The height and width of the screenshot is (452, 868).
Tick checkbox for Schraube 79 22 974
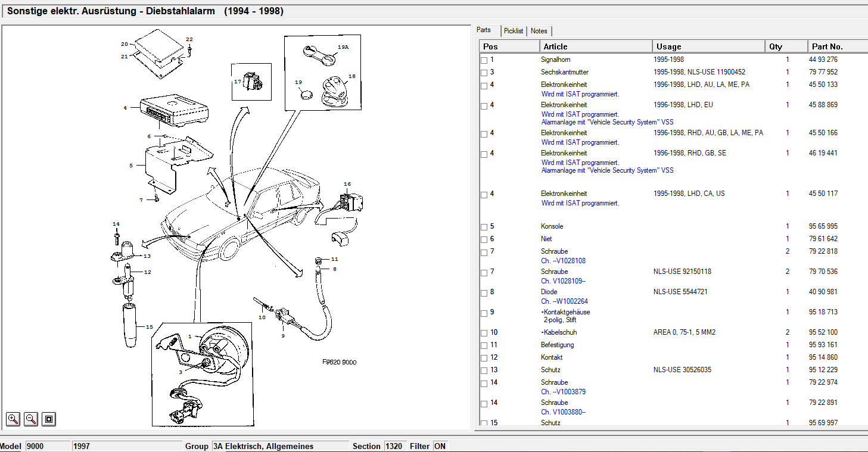coord(484,383)
